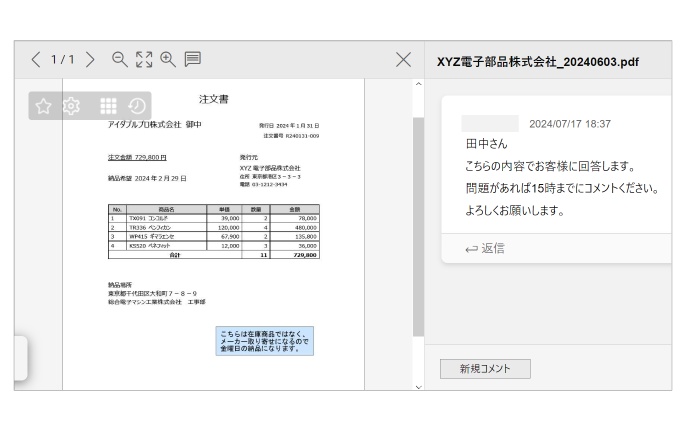
Task: Click the 返信 reply link
Action: coord(485,249)
